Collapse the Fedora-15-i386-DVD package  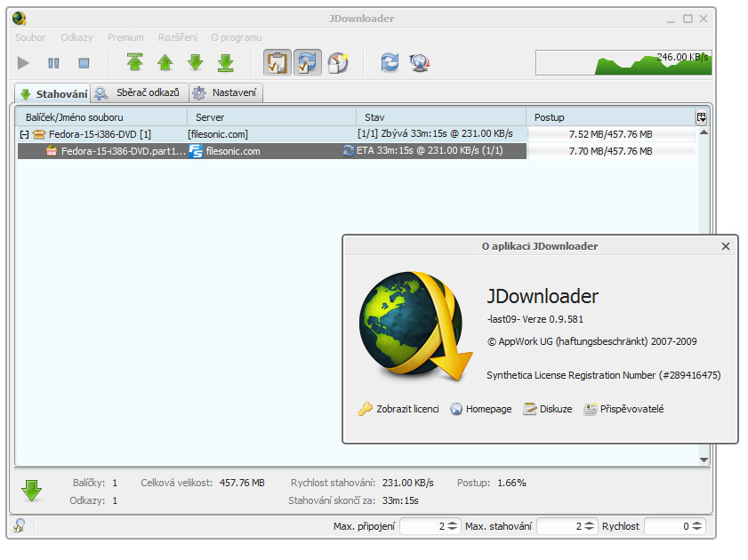[x=24, y=134]
